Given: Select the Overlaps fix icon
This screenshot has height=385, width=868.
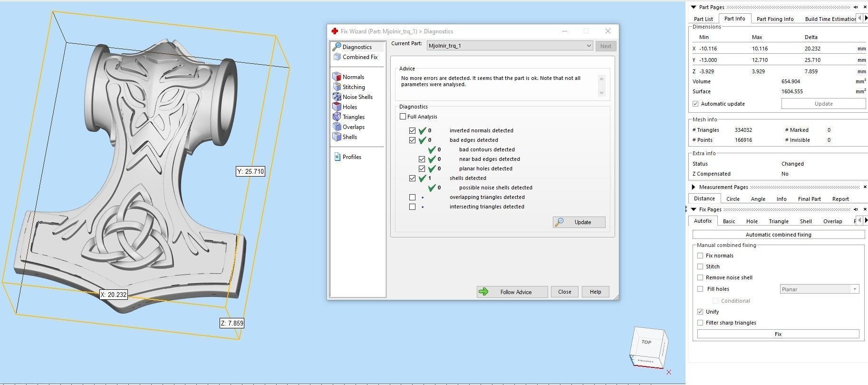Looking at the screenshot, I should [337, 127].
